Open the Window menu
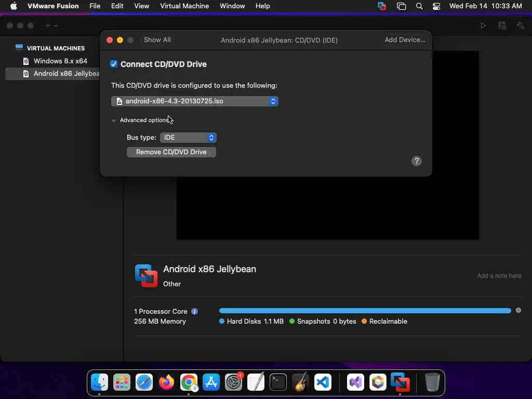 point(232,6)
